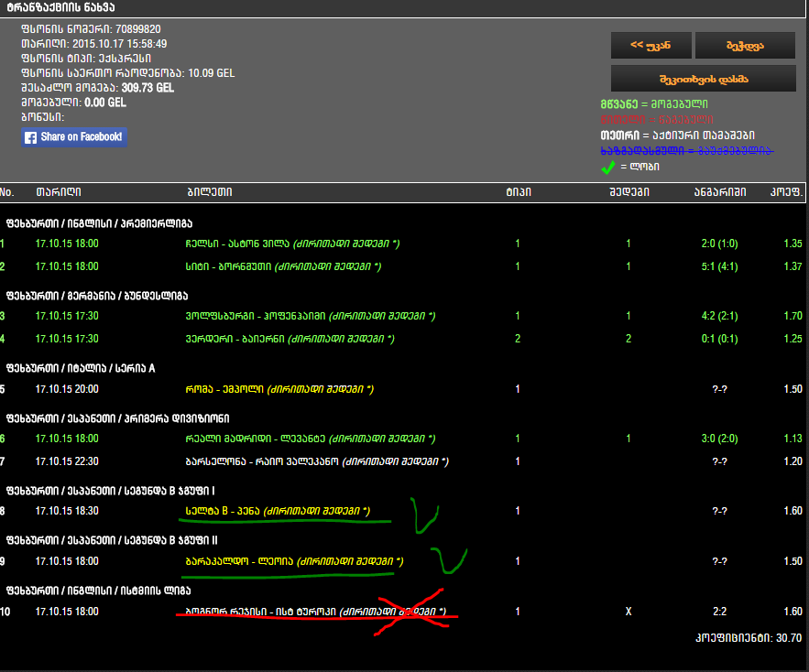
Task: Click the Facebook logo icon
Action: tap(31, 137)
